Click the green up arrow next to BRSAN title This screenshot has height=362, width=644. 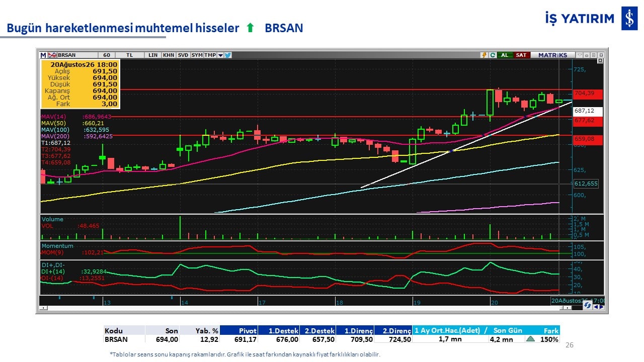pos(250,28)
